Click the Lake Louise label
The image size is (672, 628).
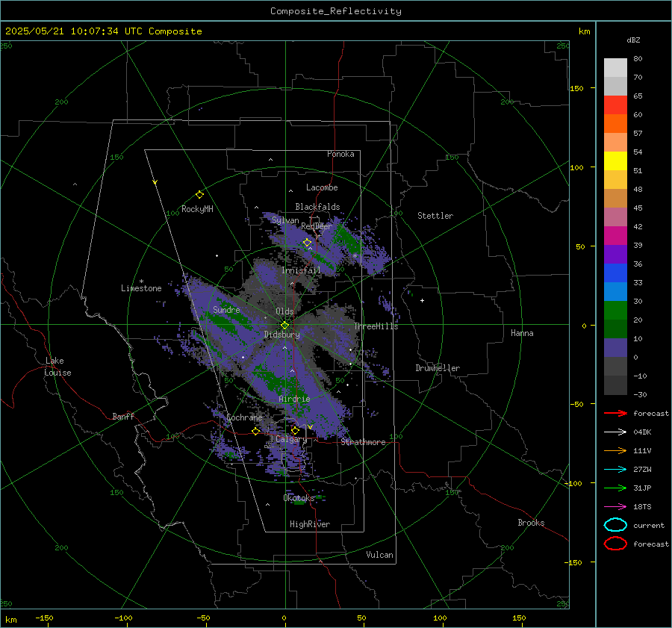[x=57, y=367]
